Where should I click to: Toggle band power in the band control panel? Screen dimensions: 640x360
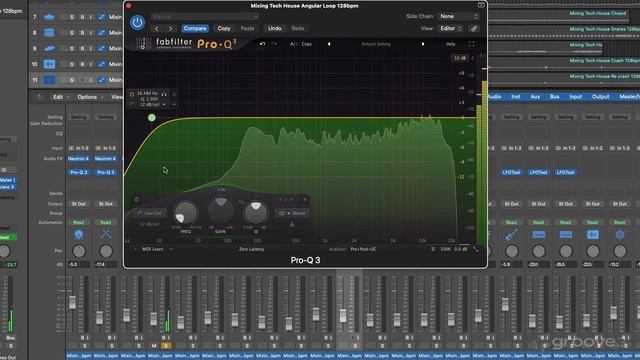[137, 200]
